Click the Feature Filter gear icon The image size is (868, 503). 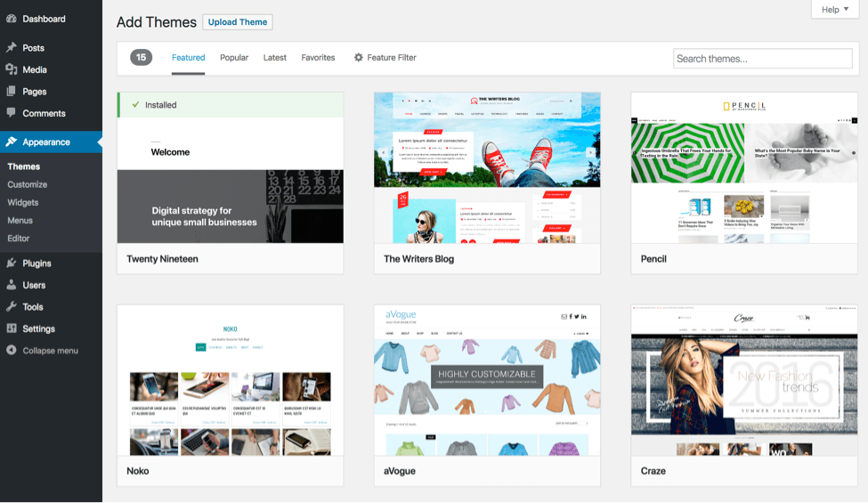[x=358, y=57]
